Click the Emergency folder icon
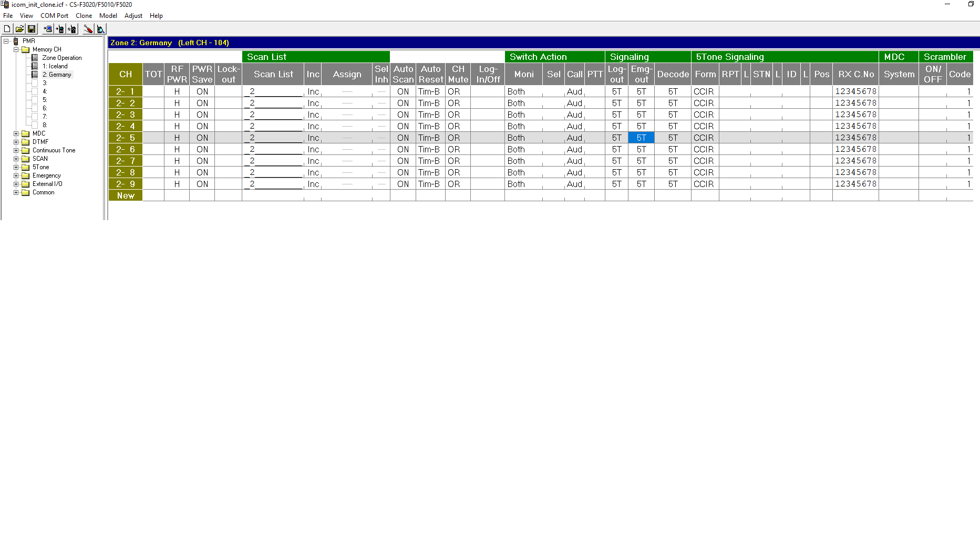Screen dimensions: 980x538 [25, 175]
